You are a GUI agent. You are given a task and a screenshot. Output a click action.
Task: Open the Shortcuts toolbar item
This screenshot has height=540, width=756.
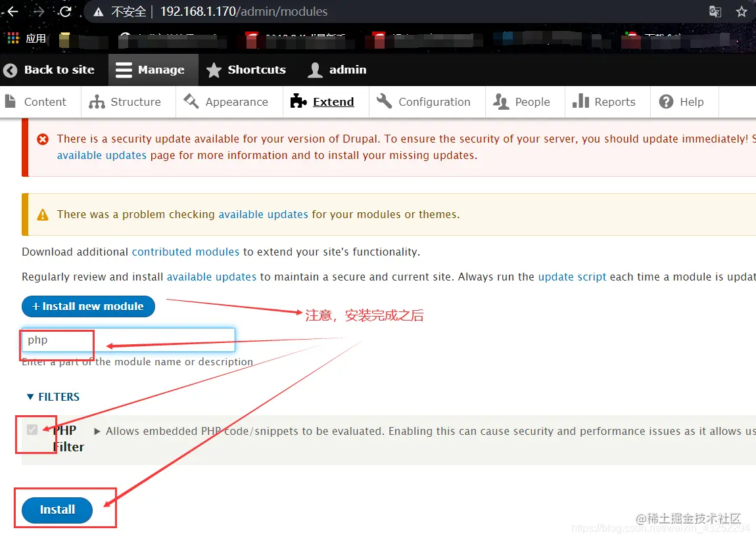[x=247, y=70]
